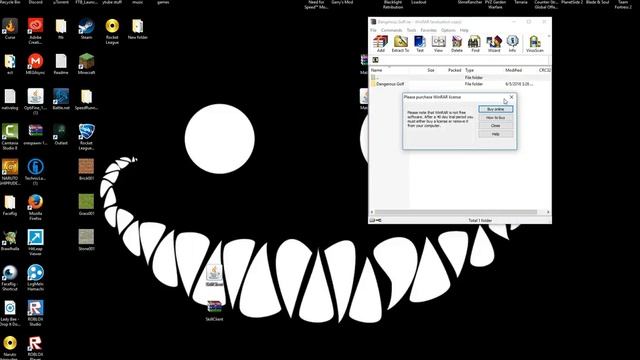Select the Stone001 texture icon
This screenshot has width=640, height=360.
pyautogui.click(x=87, y=240)
